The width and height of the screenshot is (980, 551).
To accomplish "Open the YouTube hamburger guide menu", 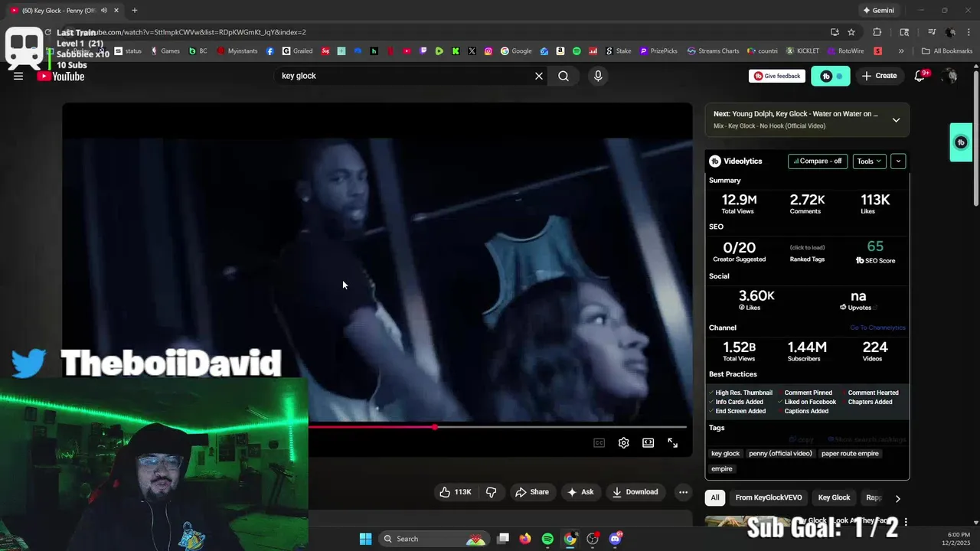I will tap(18, 76).
